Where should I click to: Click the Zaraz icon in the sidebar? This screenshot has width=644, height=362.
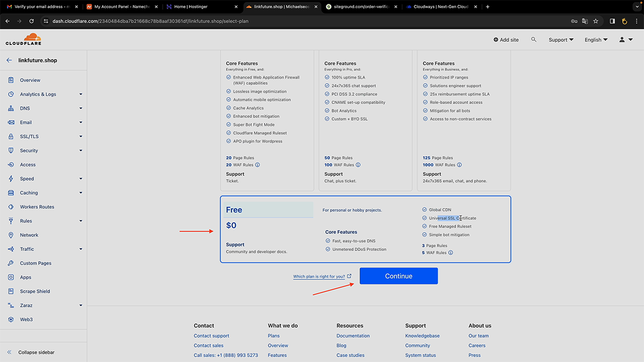click(11, 305)
